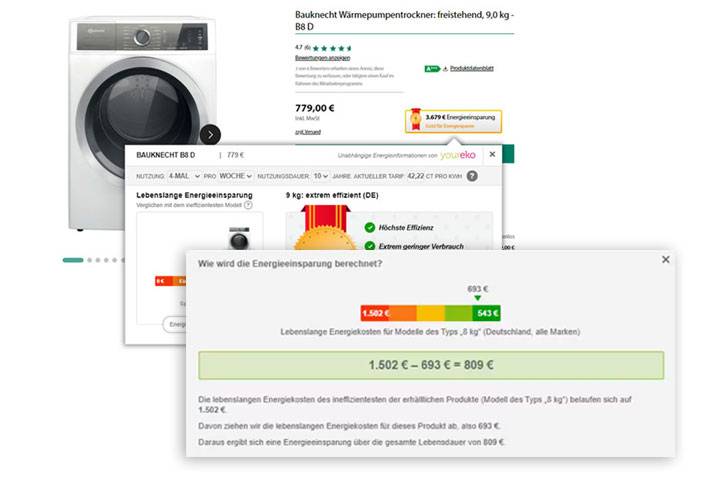
Task: Click the '1.502 € – 693 € = 809 €' formula box
Action: tap(431, 365)
